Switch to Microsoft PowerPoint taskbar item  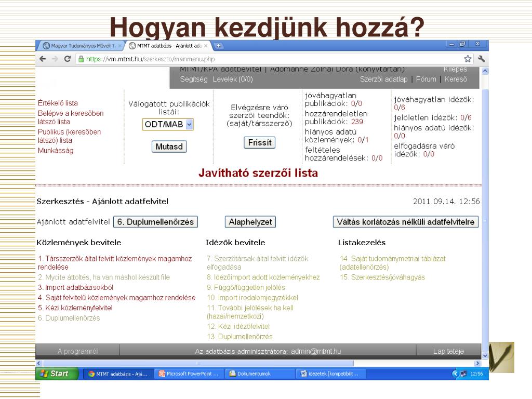point(189,374)
